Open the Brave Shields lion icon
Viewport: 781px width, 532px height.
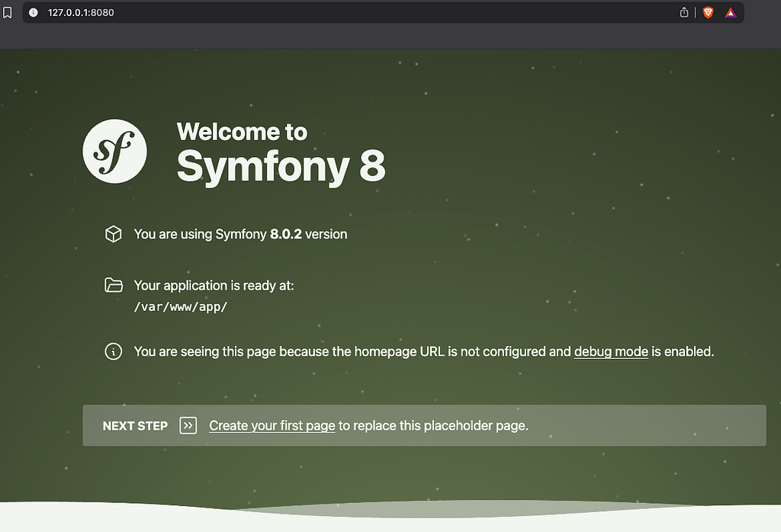(x=708, y=12)
